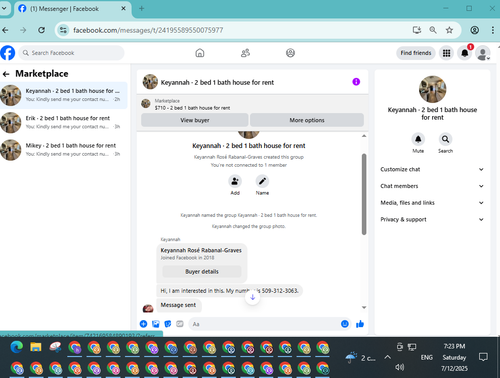Screen dimensions: 500x378
Task: Add people to the group chat
Action: tap(235, 181)
